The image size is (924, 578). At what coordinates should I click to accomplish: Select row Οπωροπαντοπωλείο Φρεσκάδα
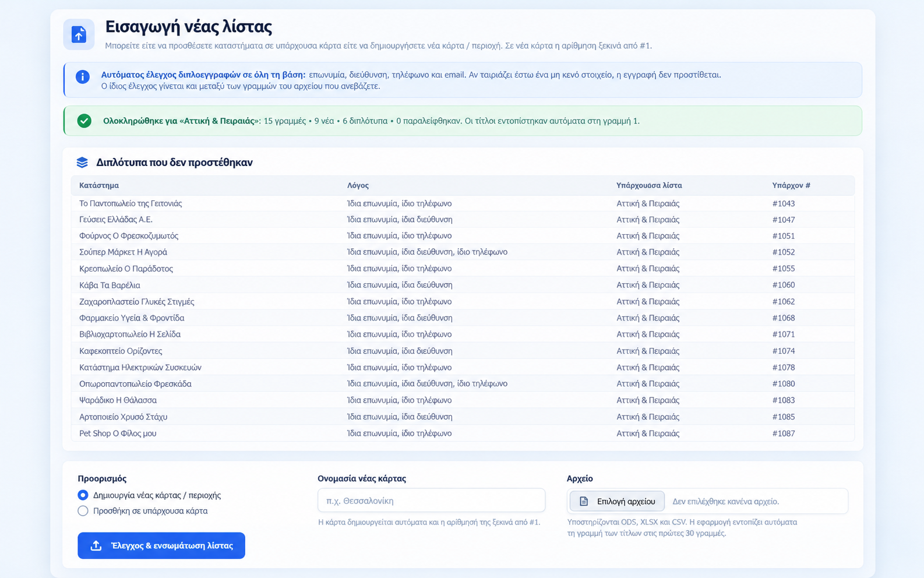click(x=463, y=384)
